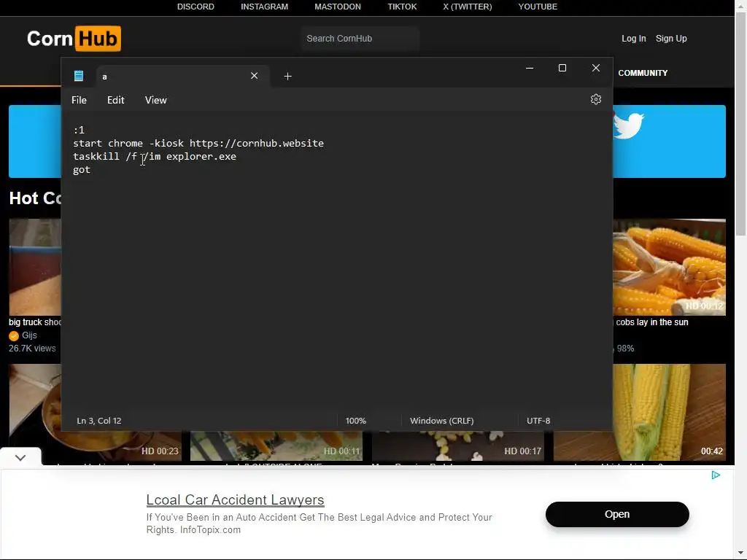Screen dimensions: 747x560
Task: Open the 00:42 corn husk video thumbnail
Action: click(669, 413)
